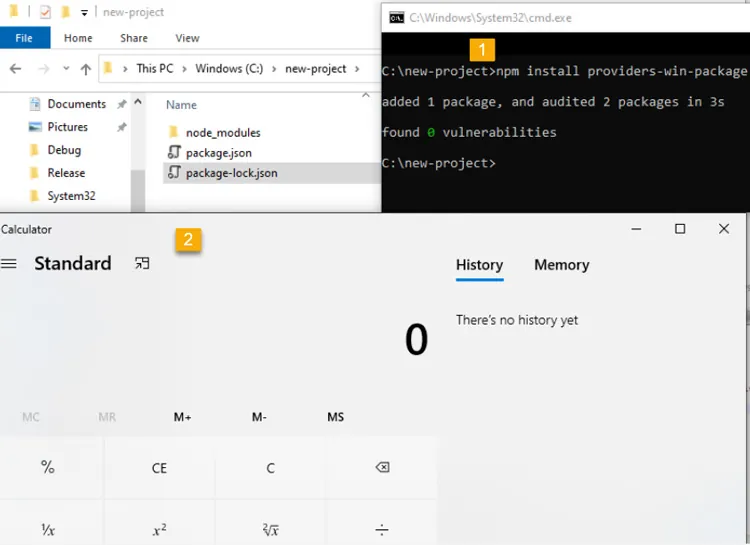Click the backspace delete key icon
This screenshot has width=750, height=545.
tap(382, 467)
